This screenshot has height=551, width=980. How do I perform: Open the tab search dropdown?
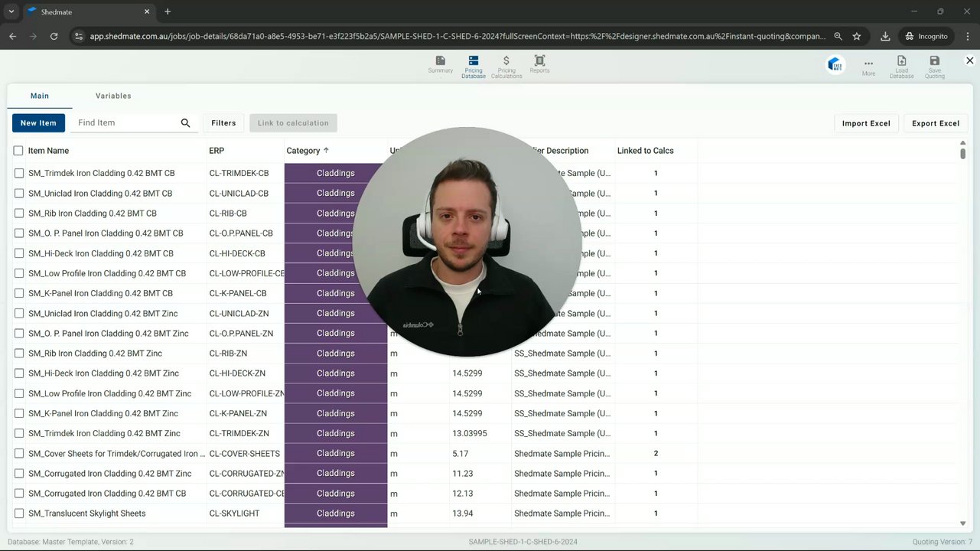11,11
